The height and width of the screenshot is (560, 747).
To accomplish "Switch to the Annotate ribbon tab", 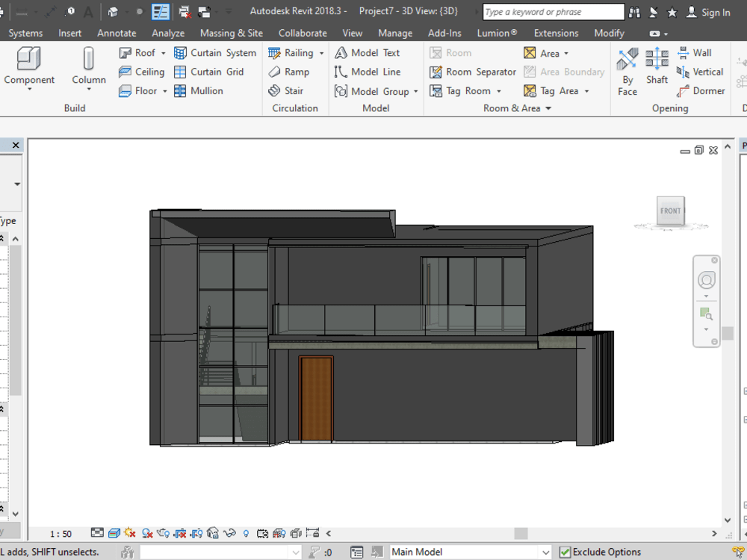I will (x=117, y=33).
